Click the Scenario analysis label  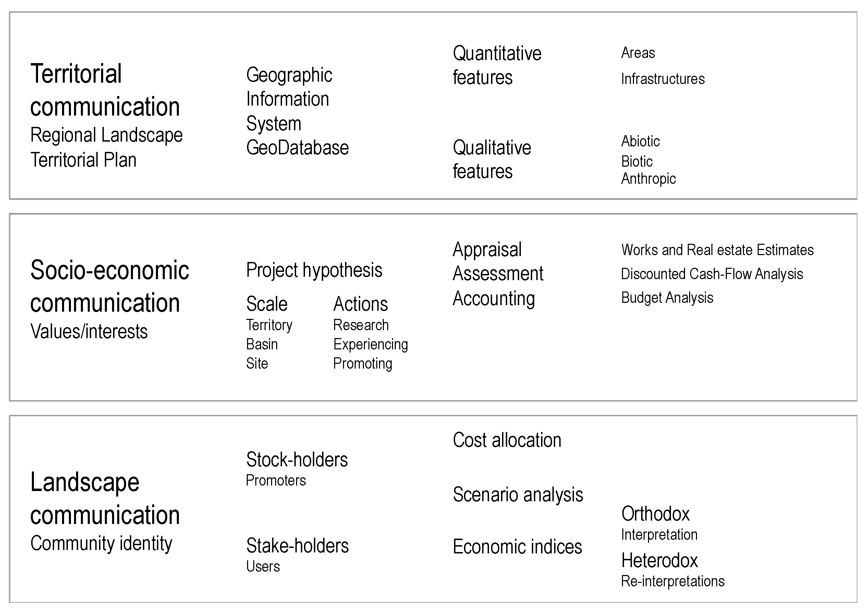[517, 494]
